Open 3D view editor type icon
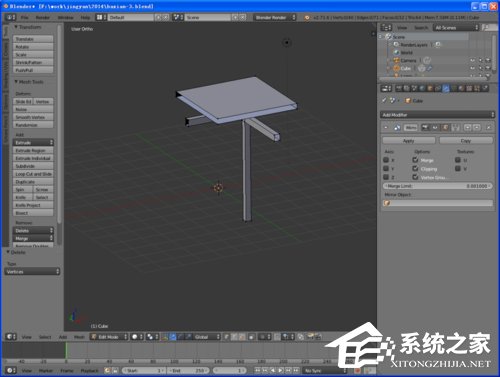Image resolution: width=500 pixels, height=377 pixels. 11,337
